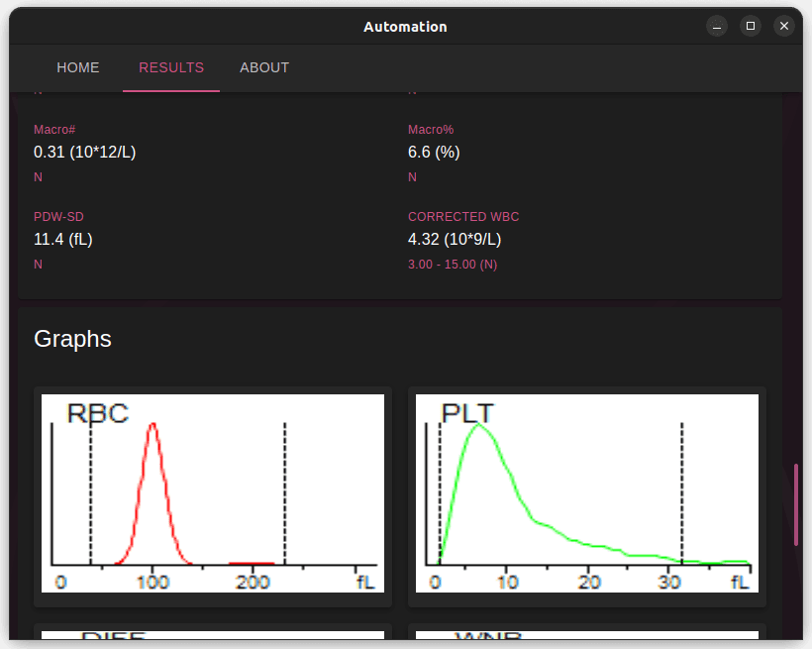Viewport: 812px width, 649px height.
Task: Select the partially visible DIFF graph
Action: [213, 636]
